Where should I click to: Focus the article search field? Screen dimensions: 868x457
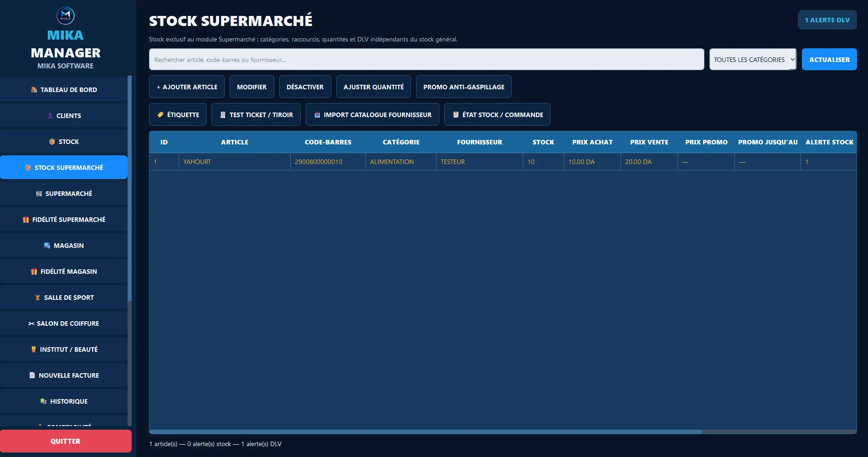[426, 59]
